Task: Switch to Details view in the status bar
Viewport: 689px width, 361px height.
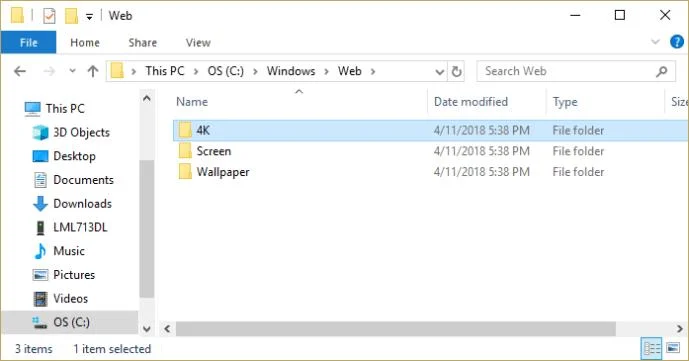Action: [x=652, y=349]
